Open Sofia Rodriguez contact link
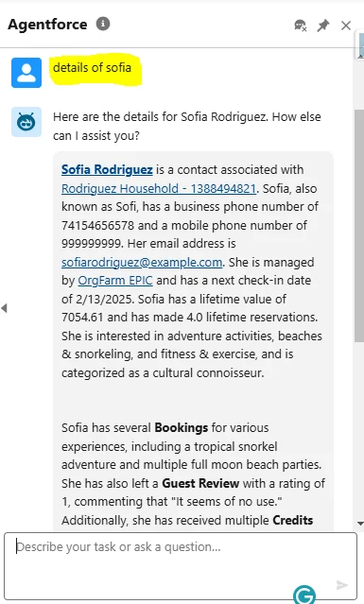 107,169
